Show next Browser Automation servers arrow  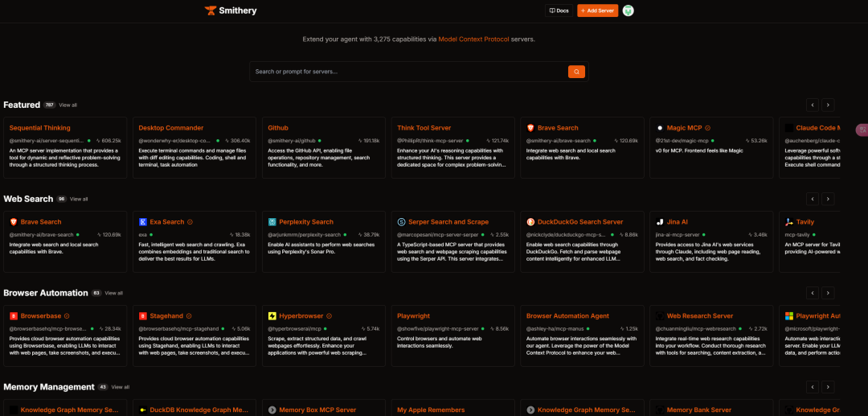click(828, 293)
